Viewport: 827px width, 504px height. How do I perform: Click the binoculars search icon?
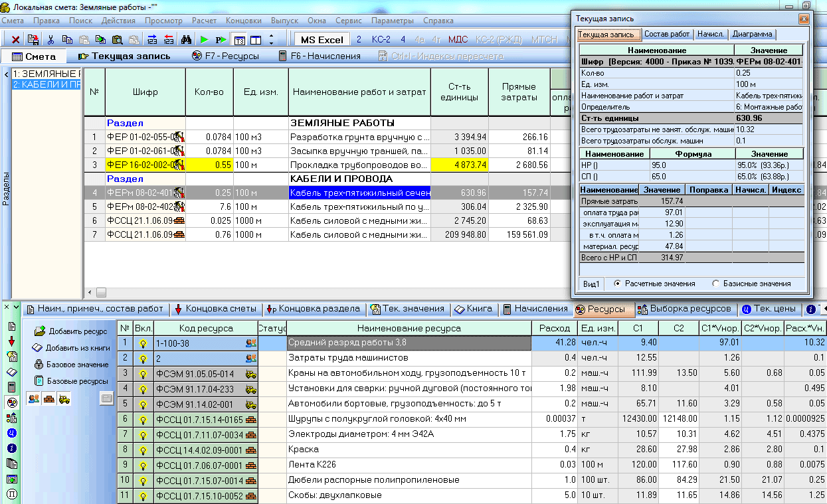click(187, 40)
